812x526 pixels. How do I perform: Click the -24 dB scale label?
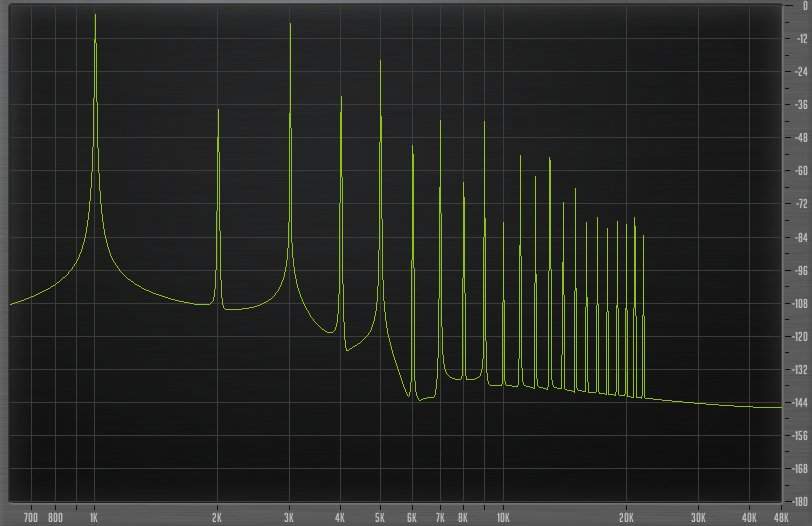click(801, 72)
